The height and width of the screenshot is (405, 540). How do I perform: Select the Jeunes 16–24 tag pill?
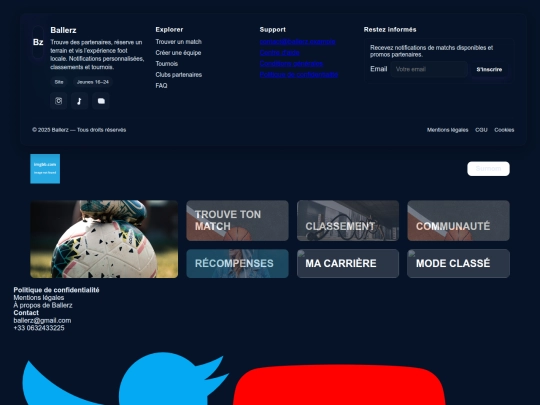pos(93,82)
